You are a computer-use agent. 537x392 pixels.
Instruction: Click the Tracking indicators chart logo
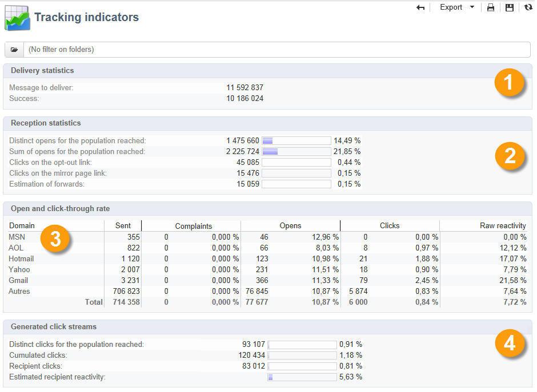point(17,18)
